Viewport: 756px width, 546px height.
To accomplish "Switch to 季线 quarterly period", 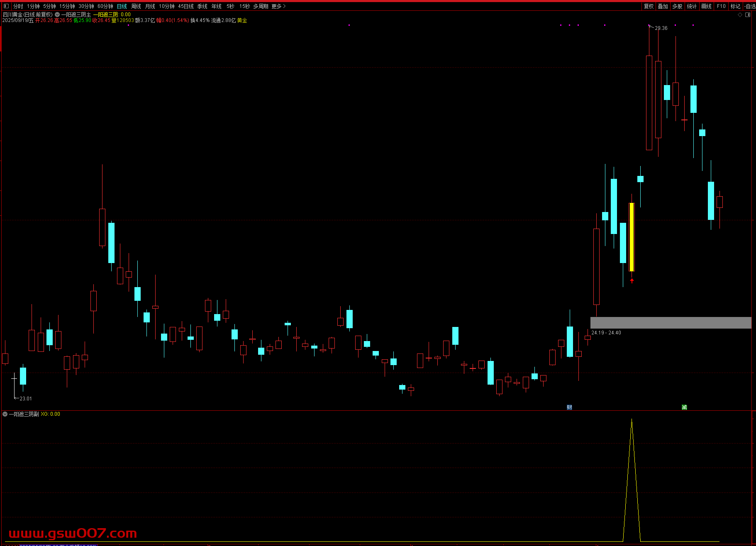I will (202, 6).
